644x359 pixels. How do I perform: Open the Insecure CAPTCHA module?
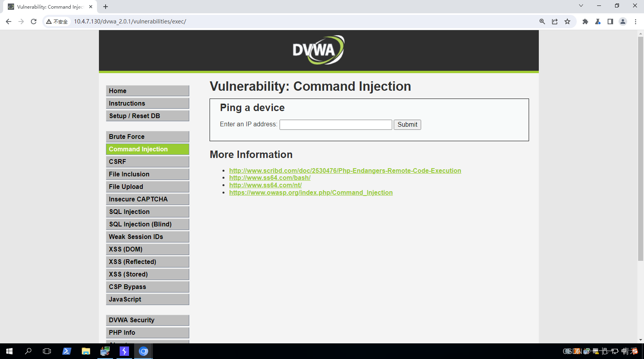(x=147, y=199)
